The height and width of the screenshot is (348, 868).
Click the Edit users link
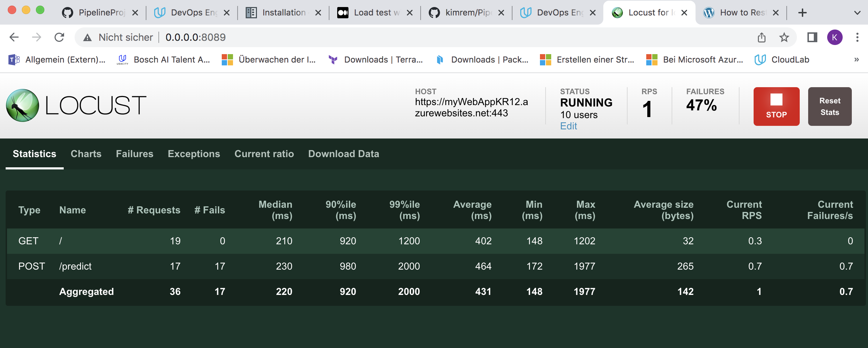(568, 126)
